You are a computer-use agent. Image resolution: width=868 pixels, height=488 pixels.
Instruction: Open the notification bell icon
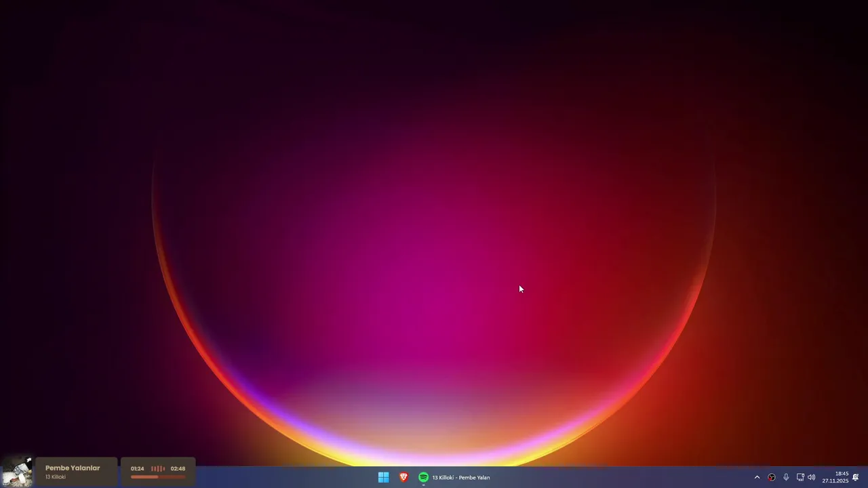[856, 477]
